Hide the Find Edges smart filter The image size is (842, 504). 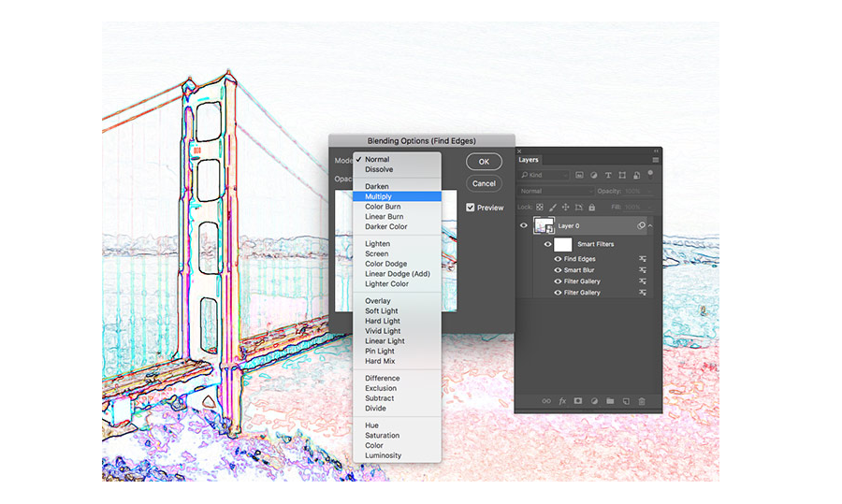pos(558,259)
